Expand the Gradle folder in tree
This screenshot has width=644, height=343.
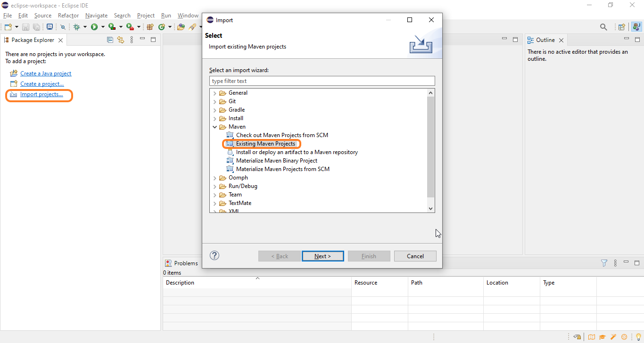click(x=215, y=110)
